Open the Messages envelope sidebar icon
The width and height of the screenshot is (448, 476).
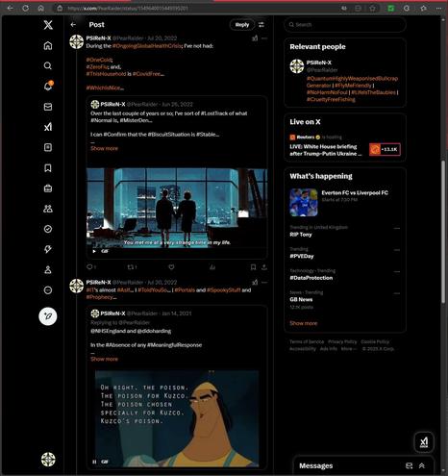click(x=48, y=107)
